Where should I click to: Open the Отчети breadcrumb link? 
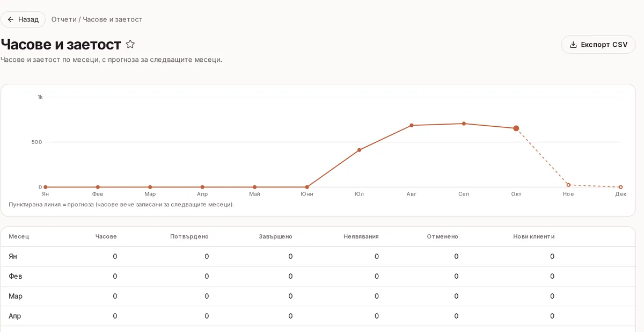(x=64, y=19)
